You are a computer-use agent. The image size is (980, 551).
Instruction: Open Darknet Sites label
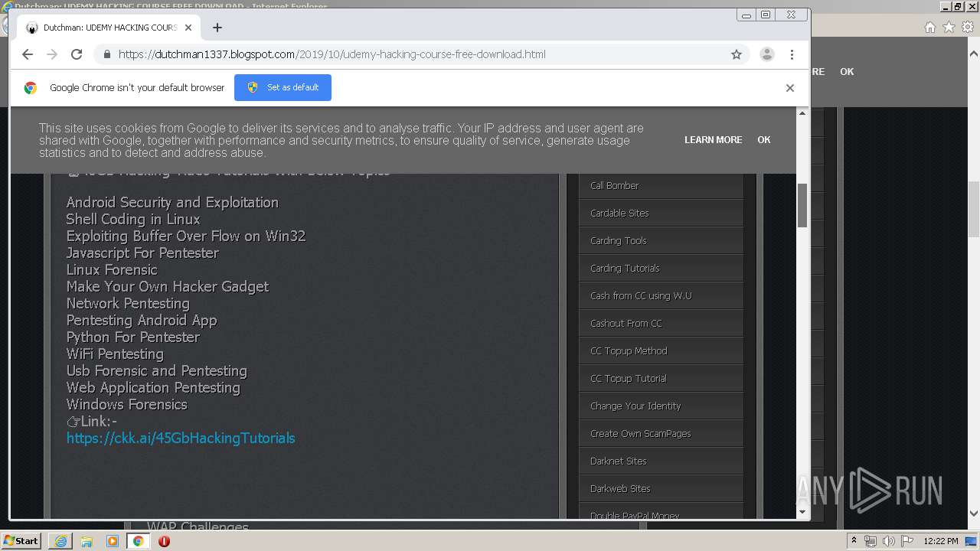coord(618,461)
